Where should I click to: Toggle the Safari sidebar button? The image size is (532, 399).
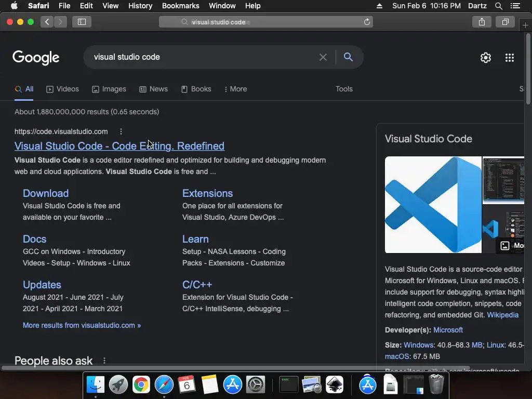(82, 22)
